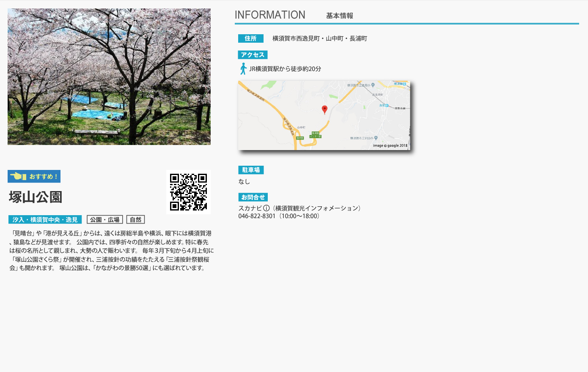
Task: Click the 汐入・横須賀中央・逸見 area tag
Action: click(45, 219)
